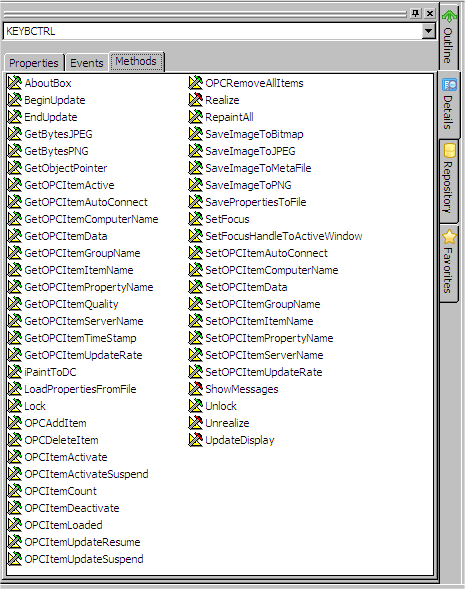This screenshot has width=465, height=589.
Task: Close the methods panel
Action: pyautogui.click(x=430, y=13)
